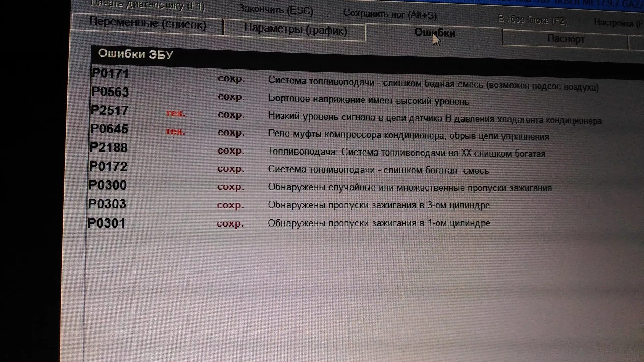
Task: Click red тек. status of P2517
Action: (x=175, y=113)
